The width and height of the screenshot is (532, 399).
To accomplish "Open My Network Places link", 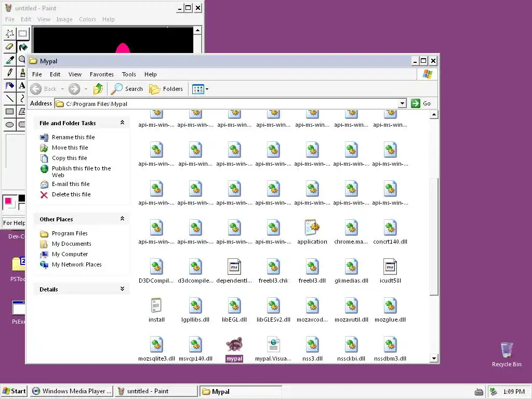I will pyautogui.click(x=77, y=264).
